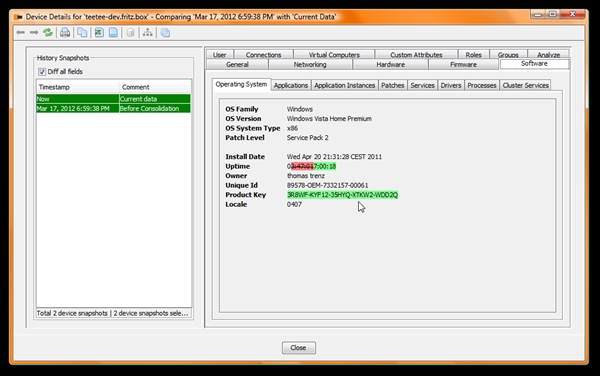Open the Drivers sub-tab
Image resolution: width=600 pixels, height=376 pixels.
click(x=451, y=85)
